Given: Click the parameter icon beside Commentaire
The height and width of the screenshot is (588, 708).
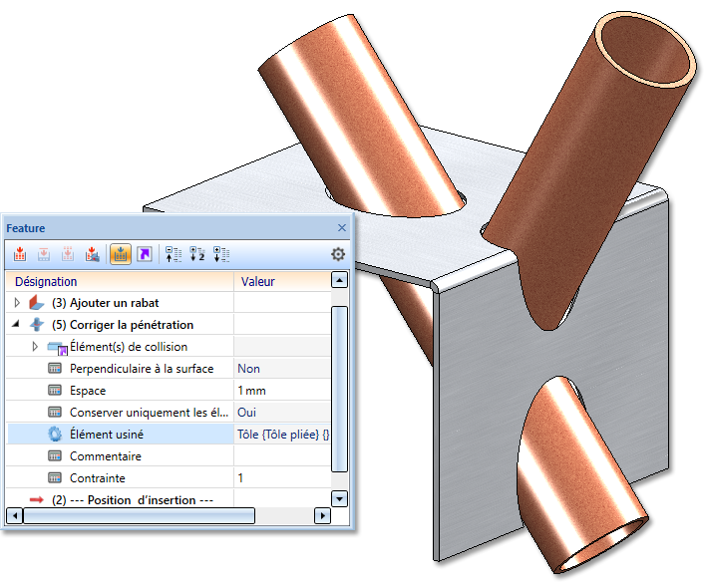Looking at the screenshot, I should pyautogui.click(x=55, y=455).
